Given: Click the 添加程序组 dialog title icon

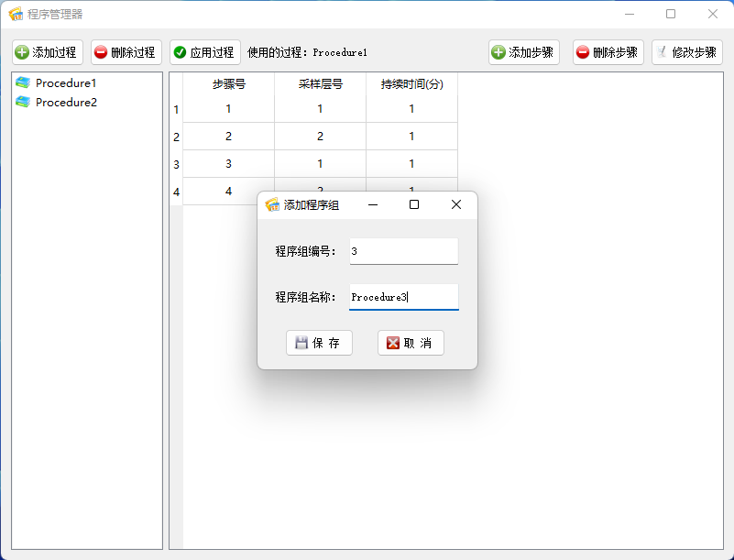Looking at the screenshot, I should (x=272, y=204).
